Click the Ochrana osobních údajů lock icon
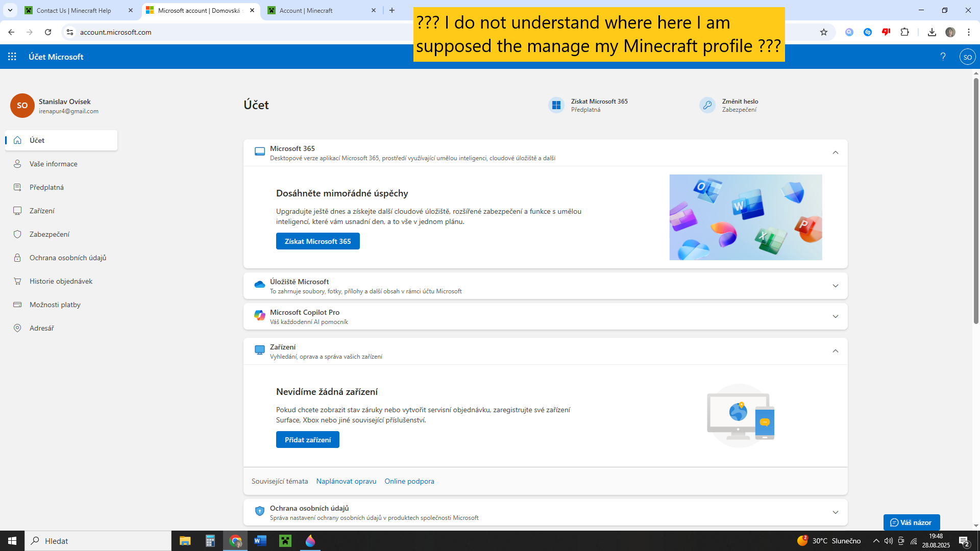Image resolution: width=980 pixels, height=551 pixels. pyautogui.click(x=17, y=258)
